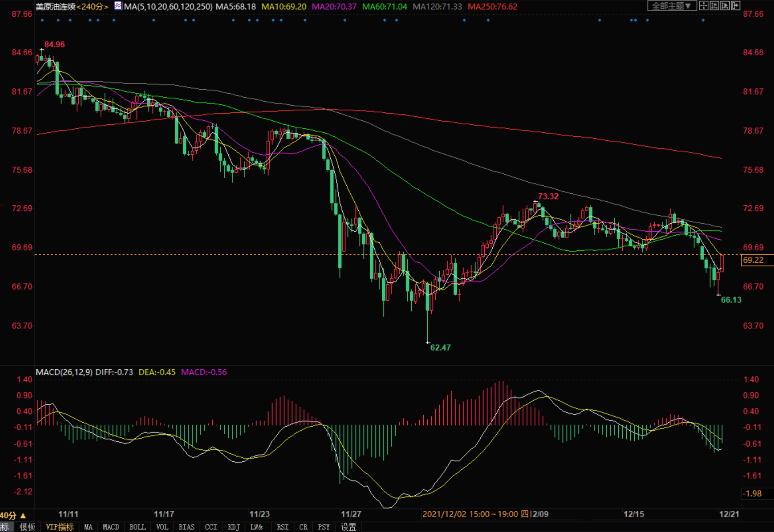Click the rightmost chart expand icon at top right
This screenshot has height=532, width=774.
[736, 6]
